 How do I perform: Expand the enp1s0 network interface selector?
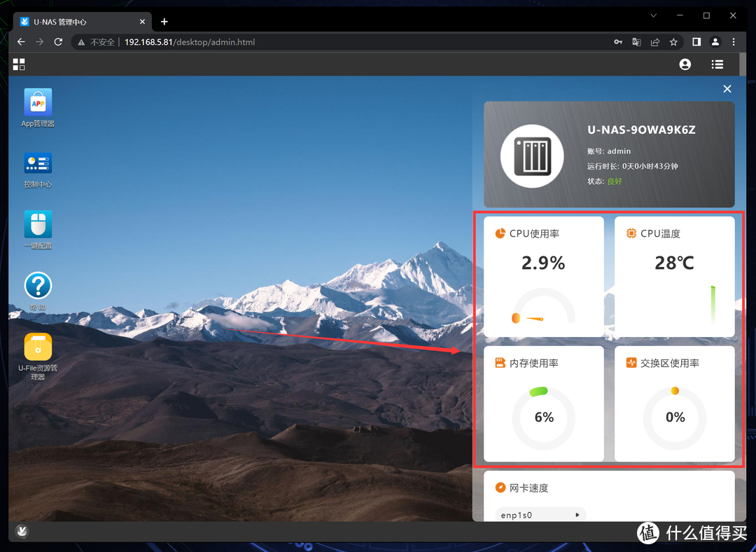pyautogui.click(x=540, y=515)
